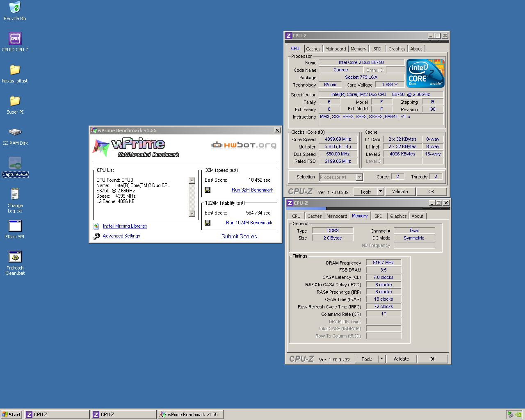The width and height of the screenshot is (525, 420).
Task: Click Run 1024M Benchmark link
Action: pos(249,223)
